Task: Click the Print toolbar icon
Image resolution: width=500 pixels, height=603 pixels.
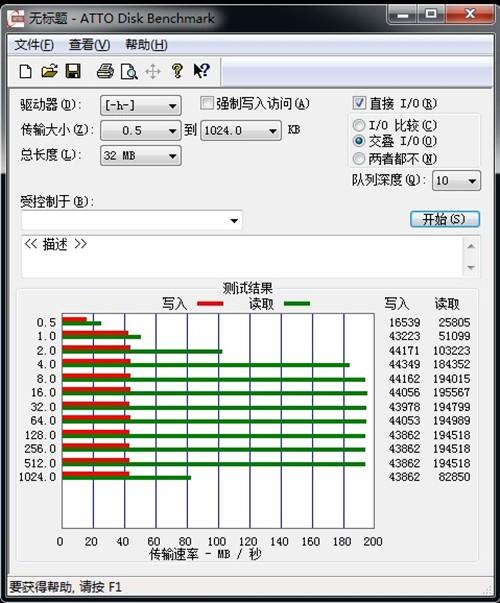Action: (x=105, y=72)
